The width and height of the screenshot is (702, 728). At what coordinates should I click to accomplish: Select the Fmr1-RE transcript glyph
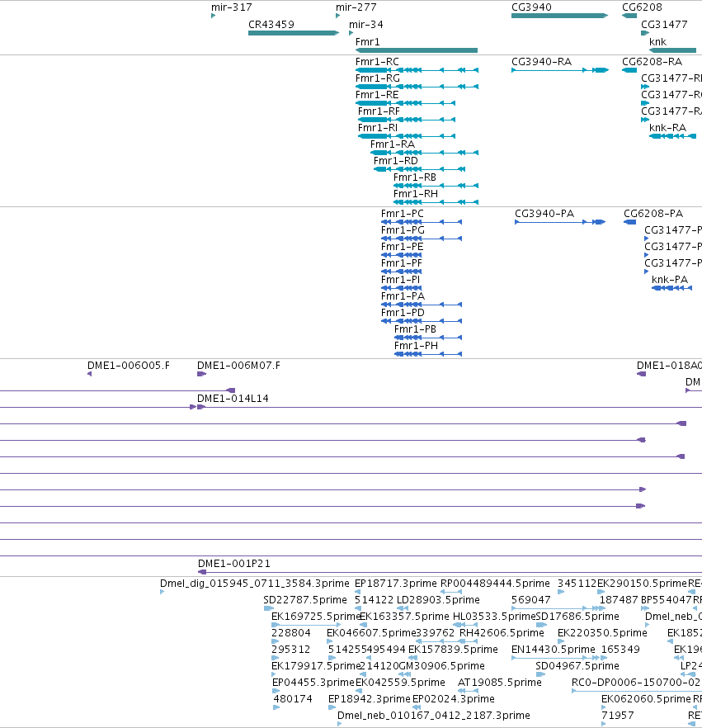pyautogui.click(x=405, y=103)
